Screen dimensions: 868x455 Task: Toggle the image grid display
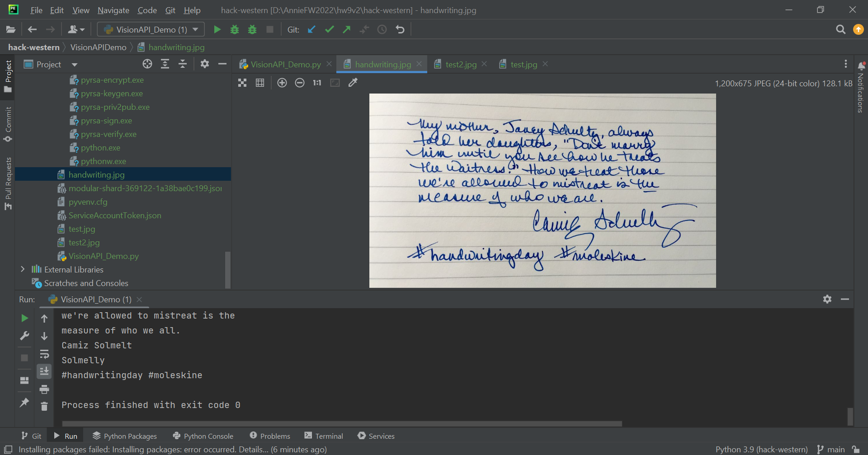pos(260,83)
